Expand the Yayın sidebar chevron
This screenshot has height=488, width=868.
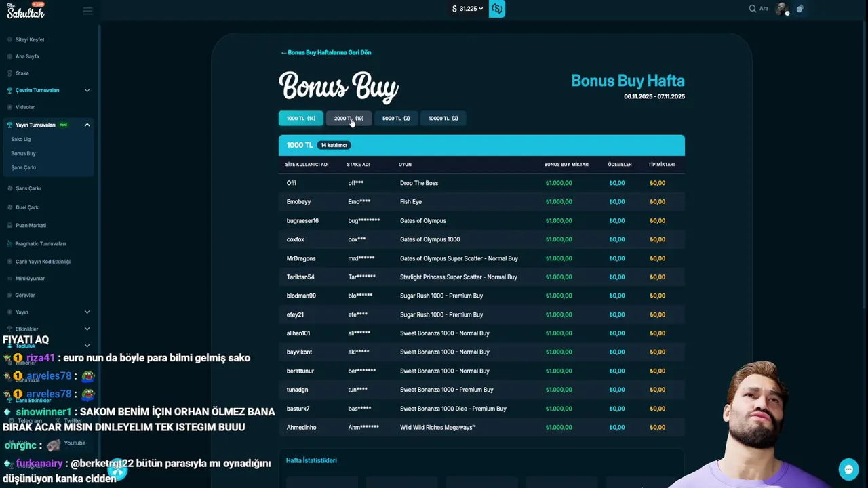click(87, 312)
